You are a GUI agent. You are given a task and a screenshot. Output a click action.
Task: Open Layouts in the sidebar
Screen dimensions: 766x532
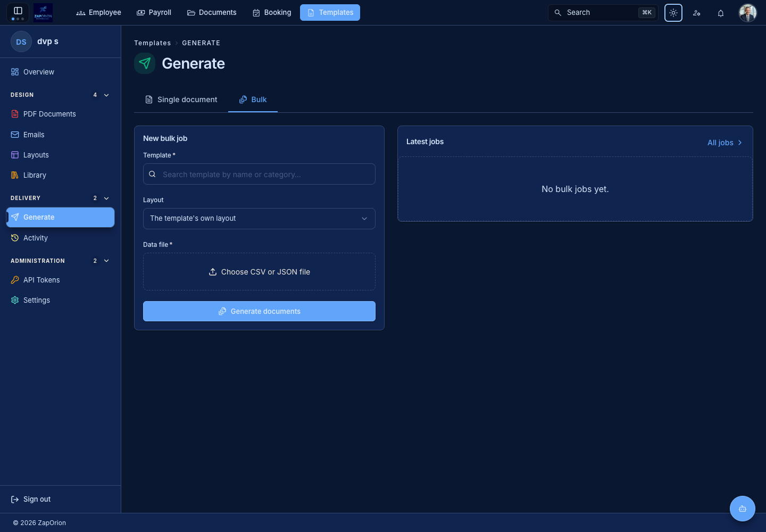(x=60, y=155)
